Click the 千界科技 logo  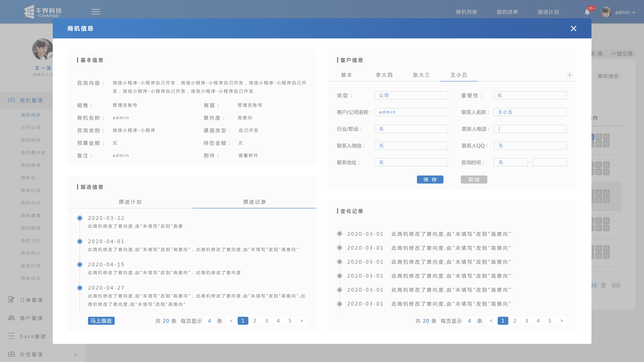[x=43, y=12]
